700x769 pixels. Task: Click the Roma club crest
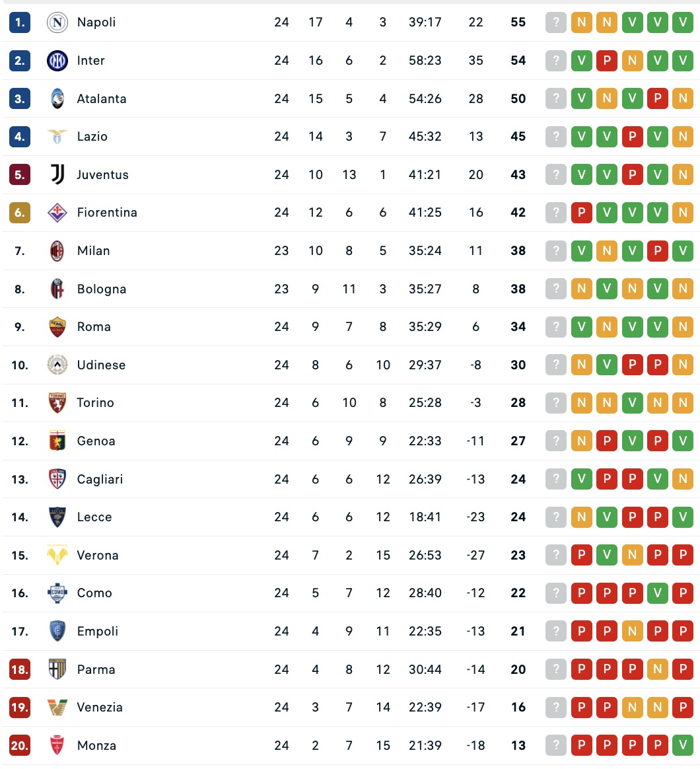(x=57, y=327)
